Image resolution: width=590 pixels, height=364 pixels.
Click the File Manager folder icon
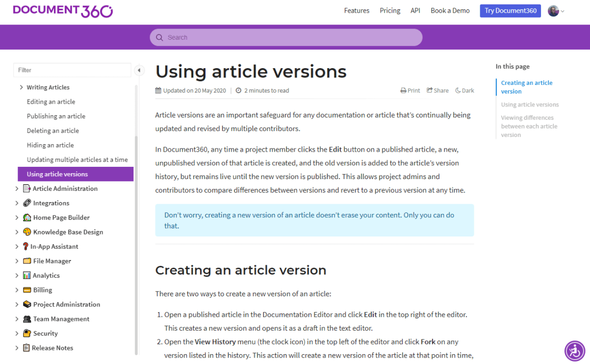click(27, 261)
